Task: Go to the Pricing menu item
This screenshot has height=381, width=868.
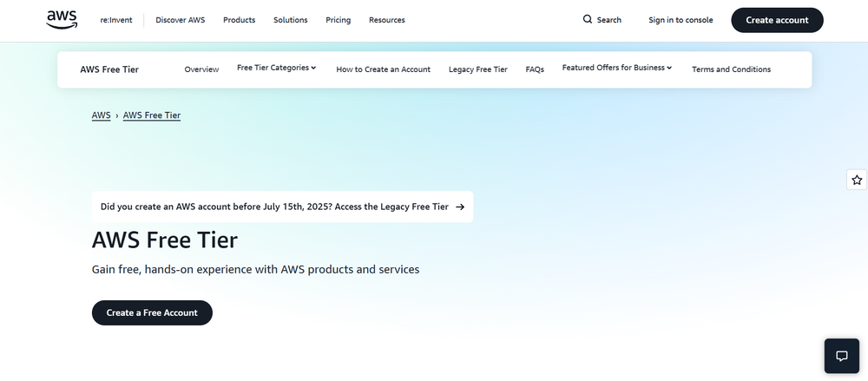Action: pos(339,20)
